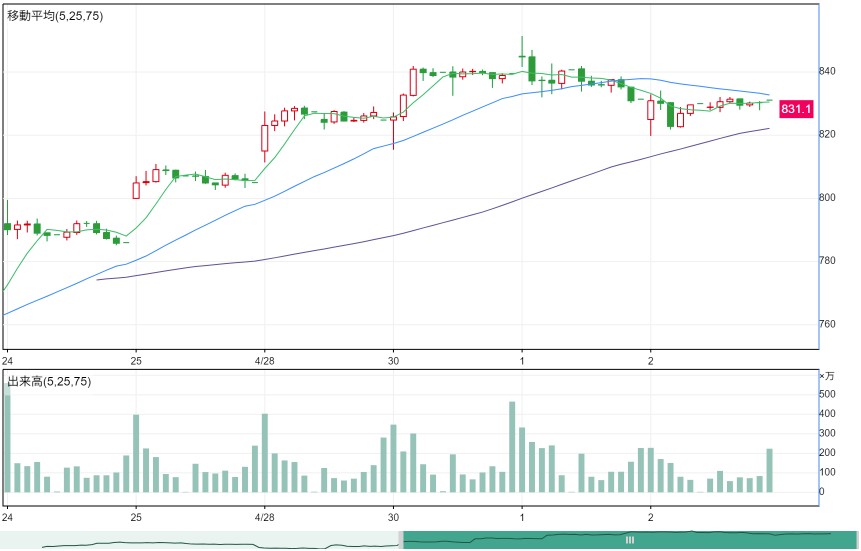Click the range slider center grip handle

click(x=630, y=540)
